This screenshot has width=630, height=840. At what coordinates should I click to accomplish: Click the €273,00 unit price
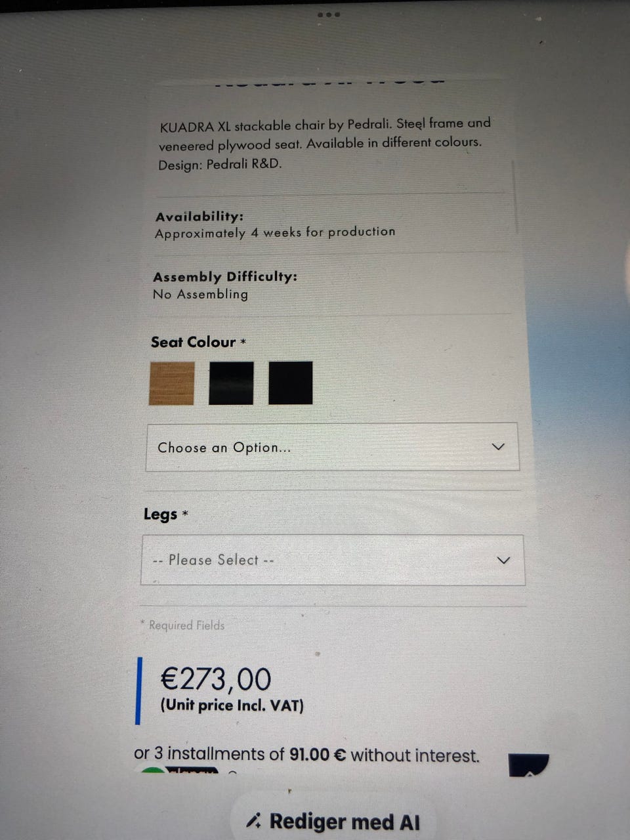(x=216, y=679)
